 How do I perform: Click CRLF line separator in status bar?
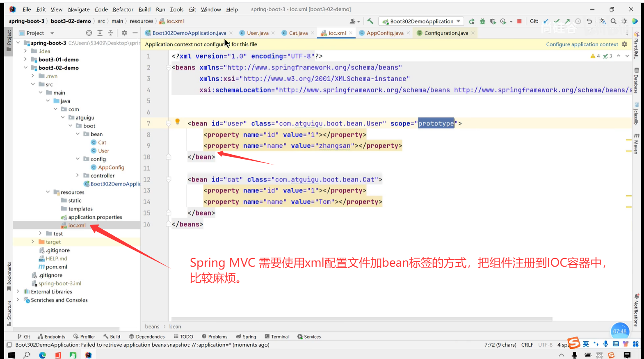coord(527,345)
